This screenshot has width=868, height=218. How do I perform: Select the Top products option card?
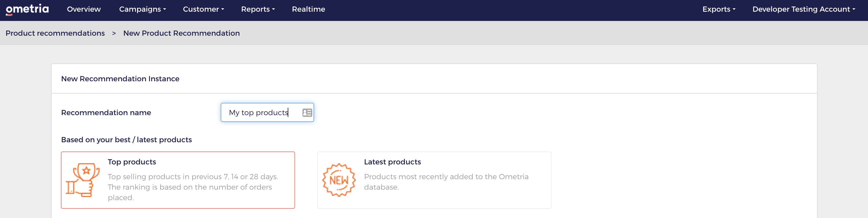[x=178, y=180]
